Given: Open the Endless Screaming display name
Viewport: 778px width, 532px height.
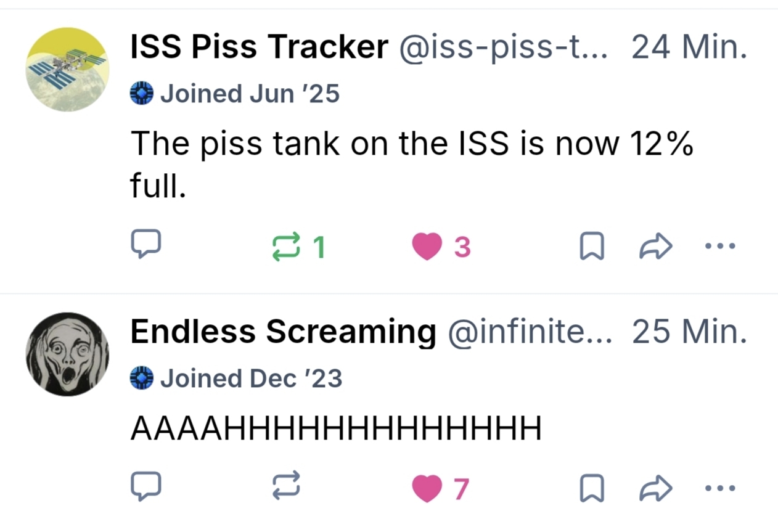Looking at the screenshot, I should (x=283, y=332).
